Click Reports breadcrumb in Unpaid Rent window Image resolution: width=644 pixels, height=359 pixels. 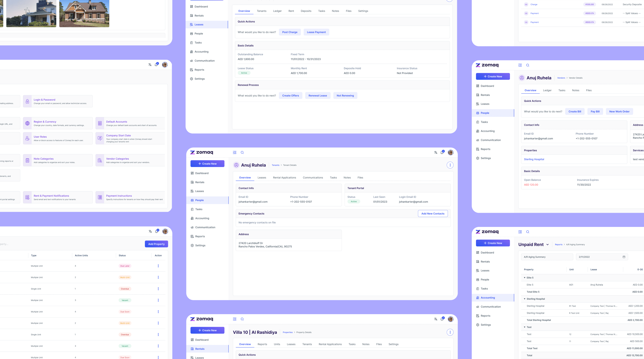click(558, 244)
